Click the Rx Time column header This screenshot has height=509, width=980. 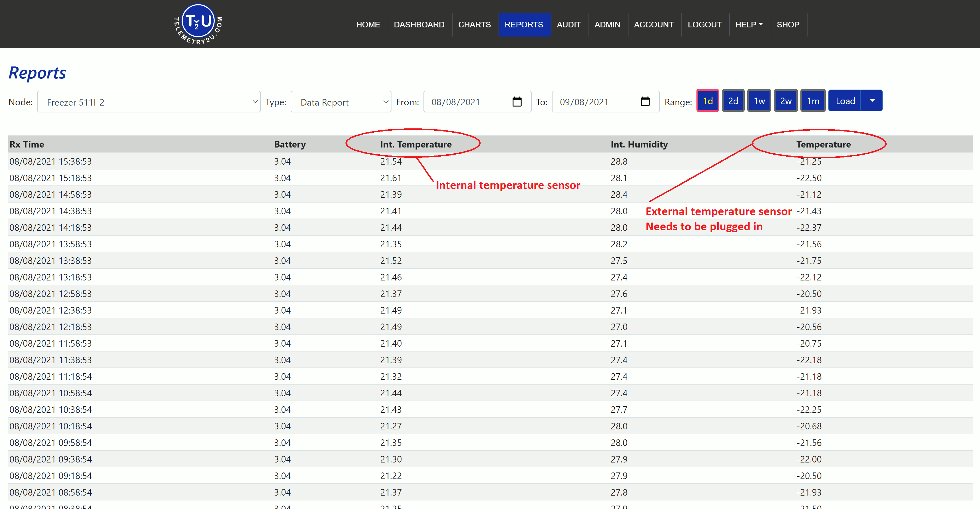[27, 144]
